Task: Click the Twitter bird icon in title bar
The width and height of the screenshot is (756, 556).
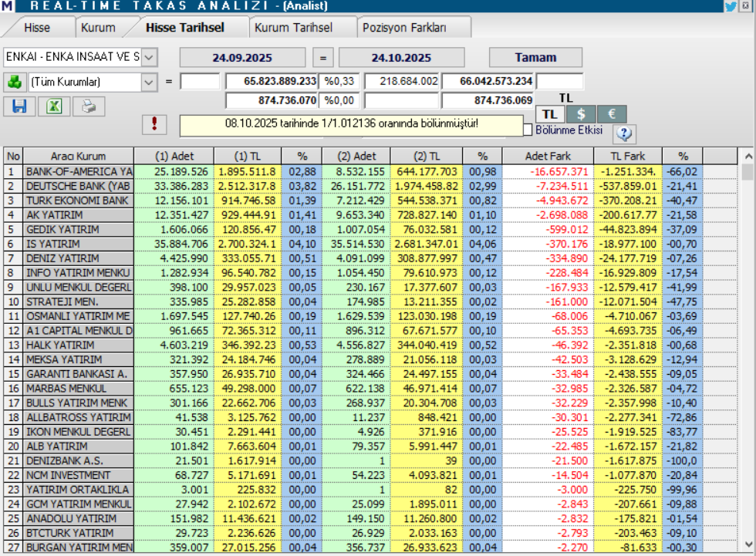Action: 730,6
